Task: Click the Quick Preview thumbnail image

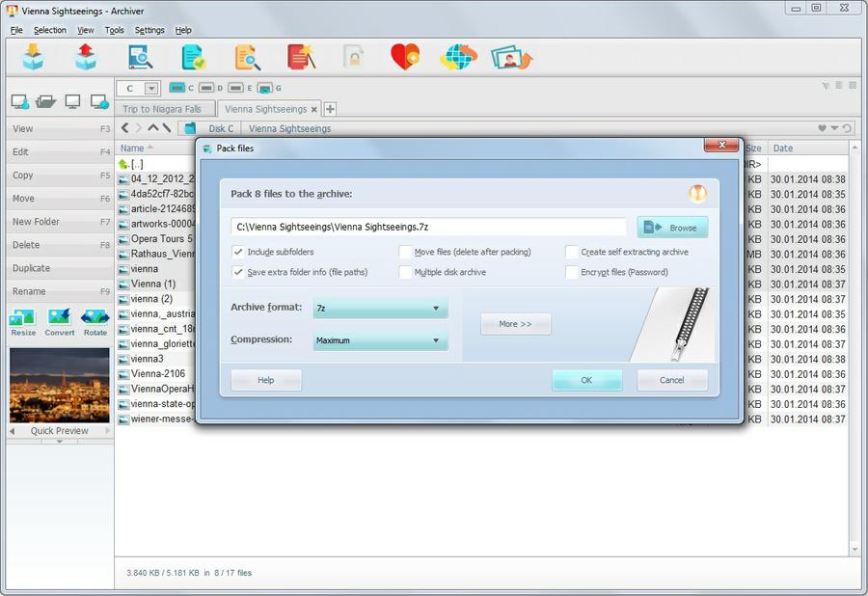Action: click(59, 386)
